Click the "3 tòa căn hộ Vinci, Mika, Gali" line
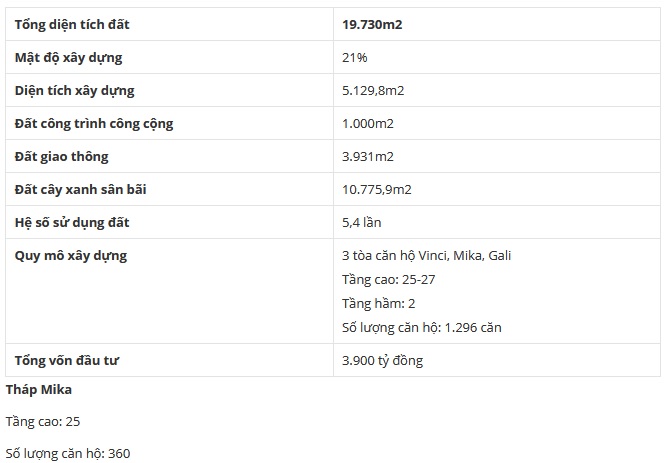This screenshot has height=463, width=668. point(427,255)
